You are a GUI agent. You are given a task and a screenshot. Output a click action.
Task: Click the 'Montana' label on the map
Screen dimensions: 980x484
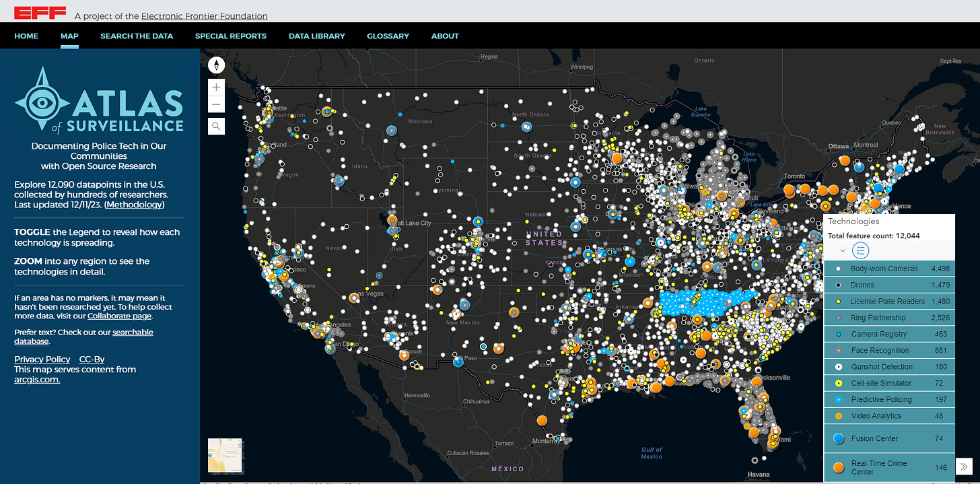point(420,121)
